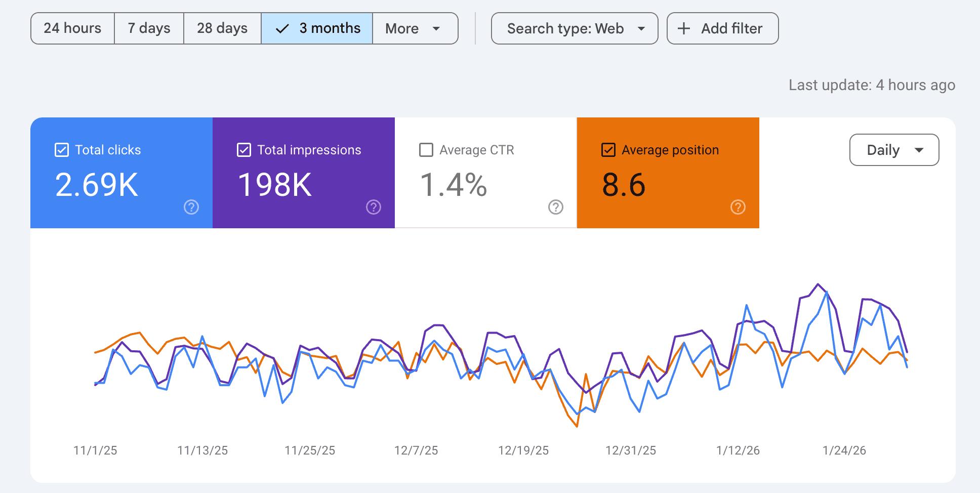Image resolution: width=980 pixels, height=493 pixels.
Task: Click the plus icon in Add filter
Action: [684, 28]
